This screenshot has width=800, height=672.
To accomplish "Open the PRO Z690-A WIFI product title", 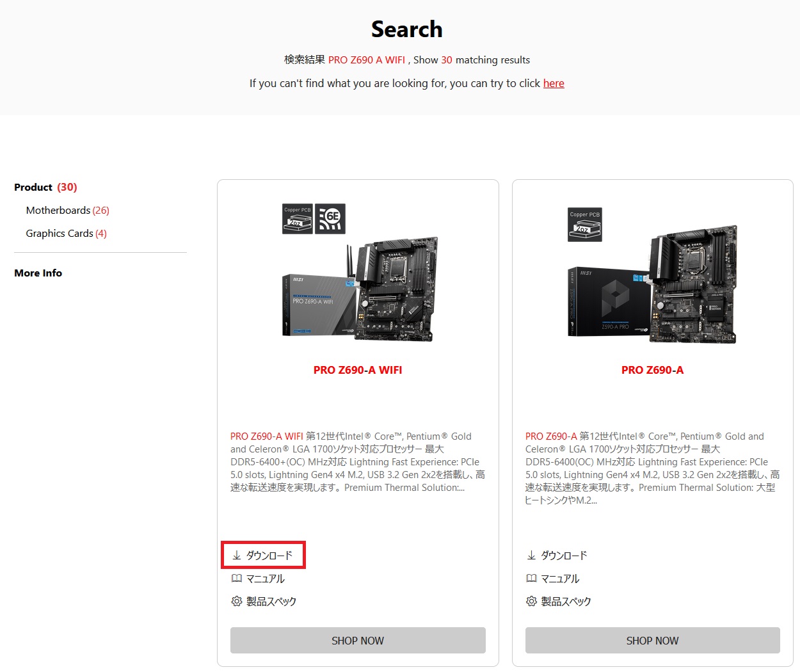I will 358,370.
